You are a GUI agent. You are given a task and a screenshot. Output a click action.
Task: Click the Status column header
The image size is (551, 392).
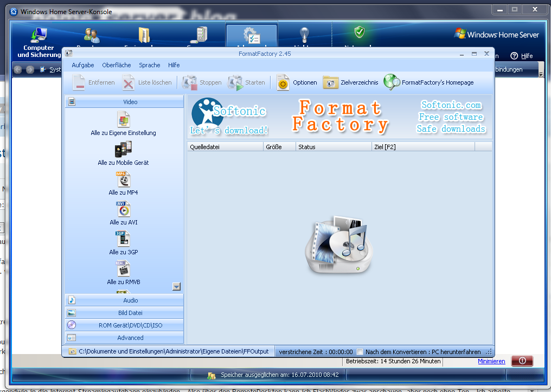(x=334, y=147)
